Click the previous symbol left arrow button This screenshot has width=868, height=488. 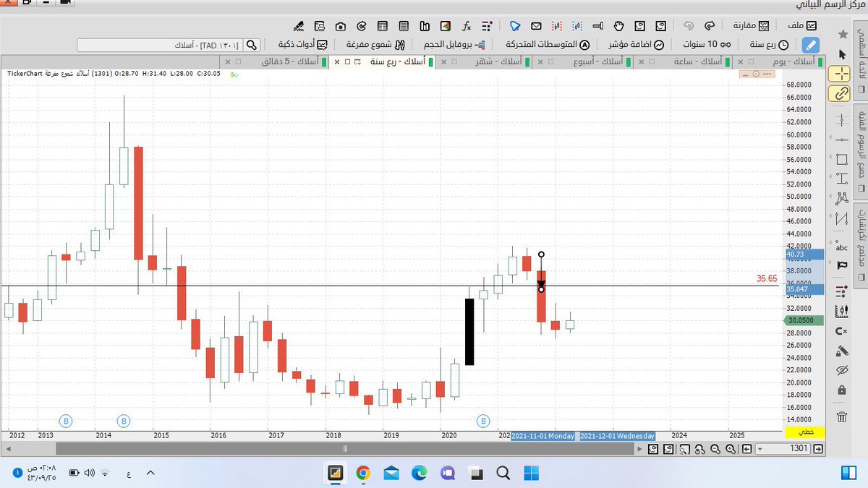coord(748,449)
